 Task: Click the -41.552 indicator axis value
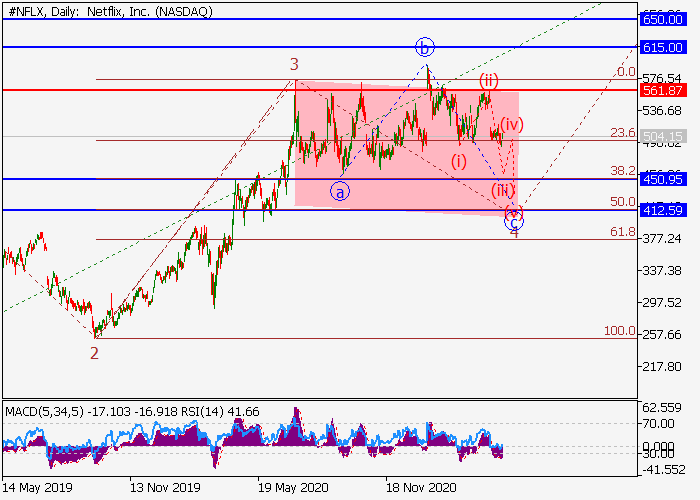[x=662, y=470]
